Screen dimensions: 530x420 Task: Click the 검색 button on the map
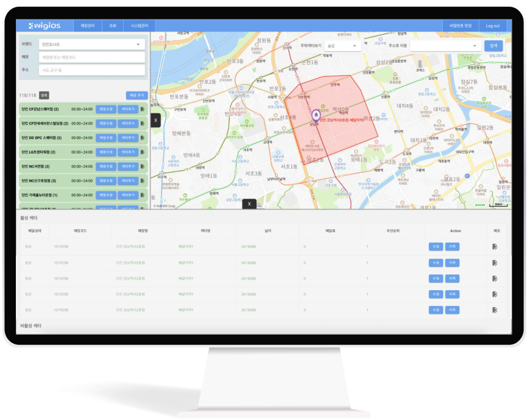pos(493,46)
